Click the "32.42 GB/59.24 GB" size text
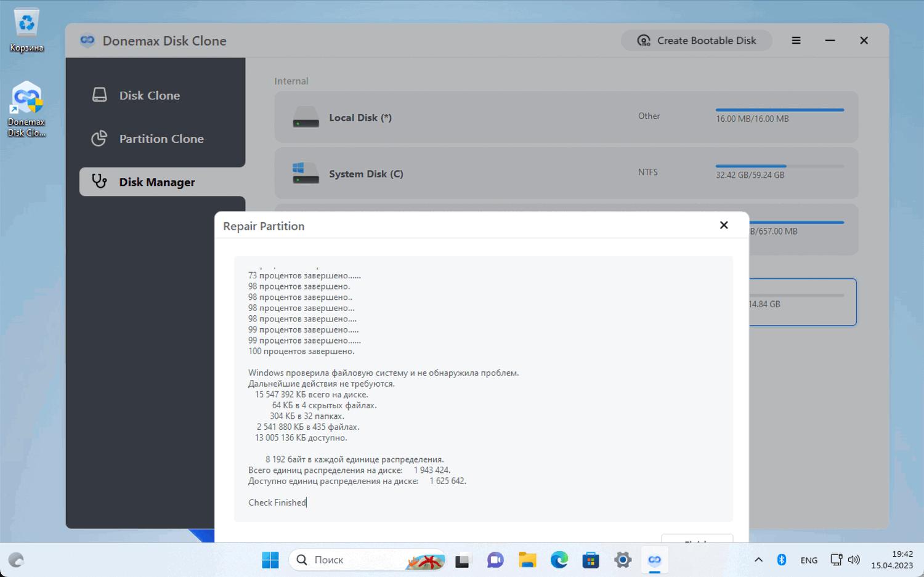 (x=750, y=175)
